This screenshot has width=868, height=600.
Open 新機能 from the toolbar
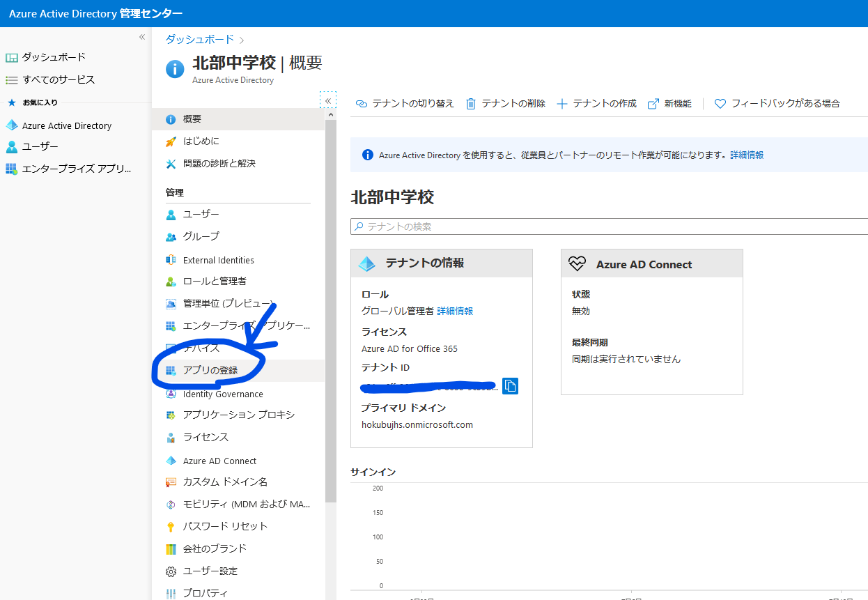669,103
